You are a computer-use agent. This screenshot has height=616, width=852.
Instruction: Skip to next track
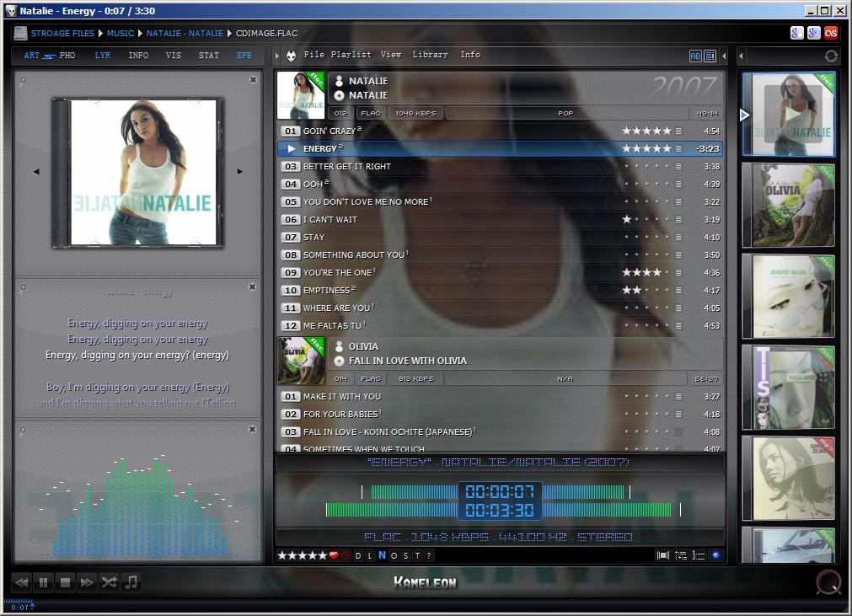point(87,583)
